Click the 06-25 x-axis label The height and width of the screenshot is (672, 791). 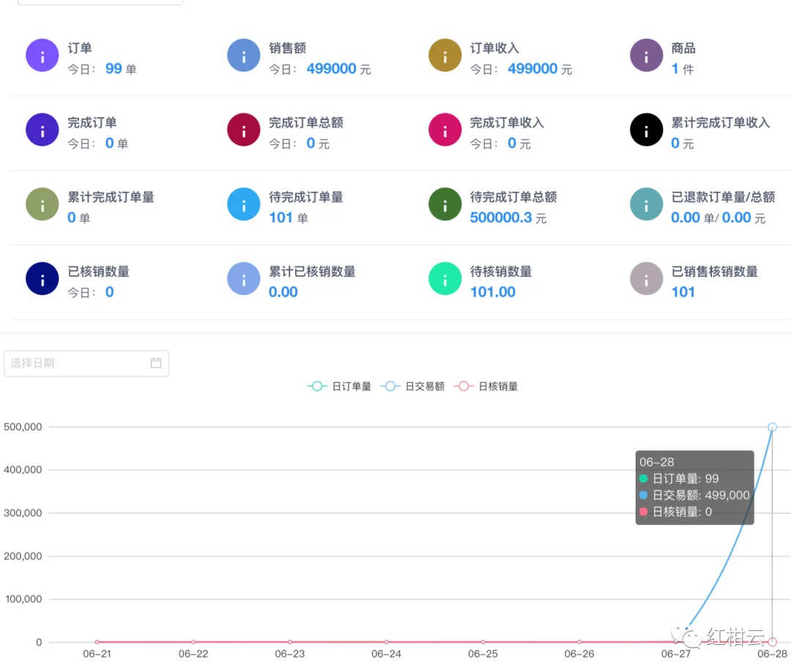(483, 654)
